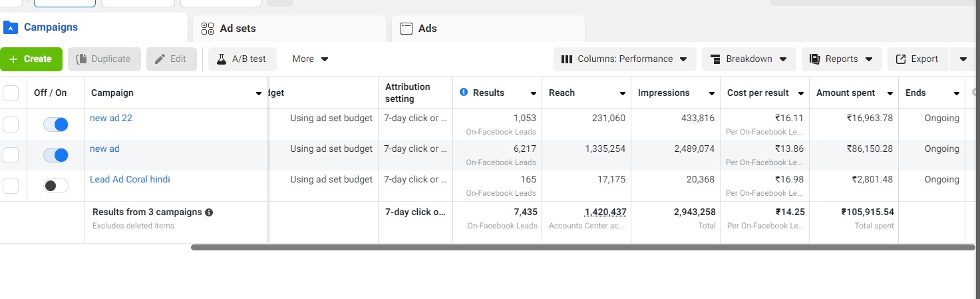Click info icon next to Results from 3 campaigns
This screenshot has width=980, height=299.
[209, 212]
